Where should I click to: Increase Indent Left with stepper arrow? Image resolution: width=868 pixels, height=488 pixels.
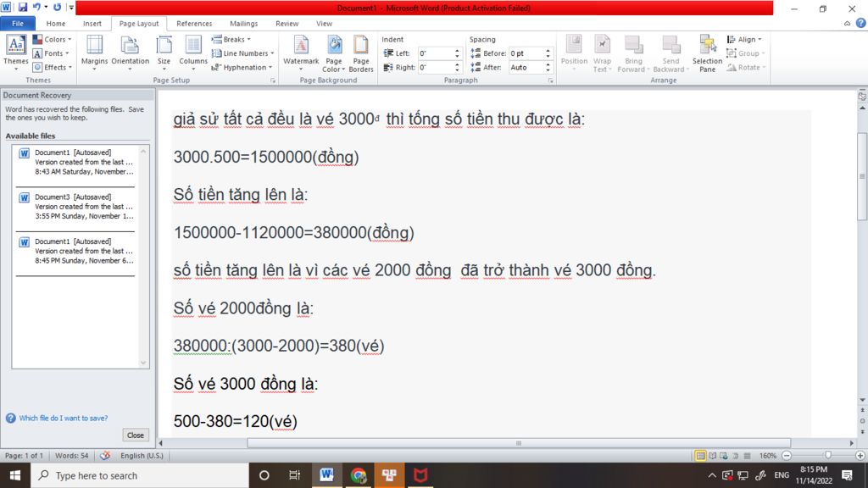(457, 50)
